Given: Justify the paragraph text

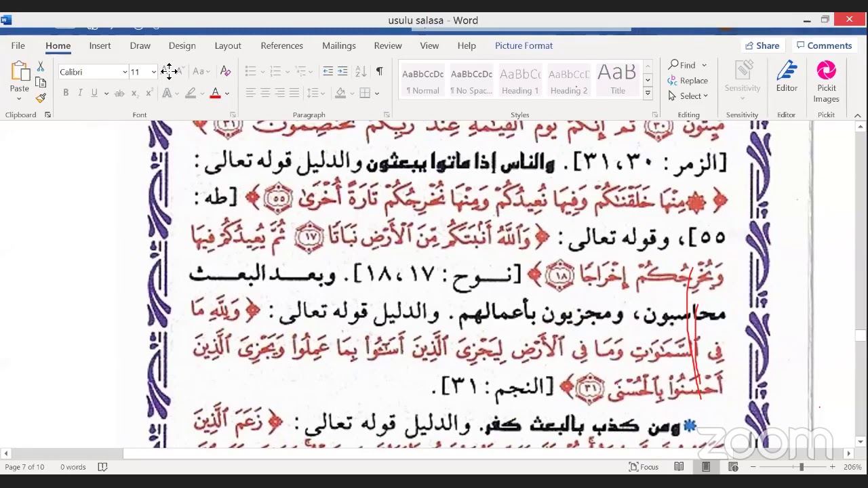Looking at the screenshot, I should click(294, 93).
